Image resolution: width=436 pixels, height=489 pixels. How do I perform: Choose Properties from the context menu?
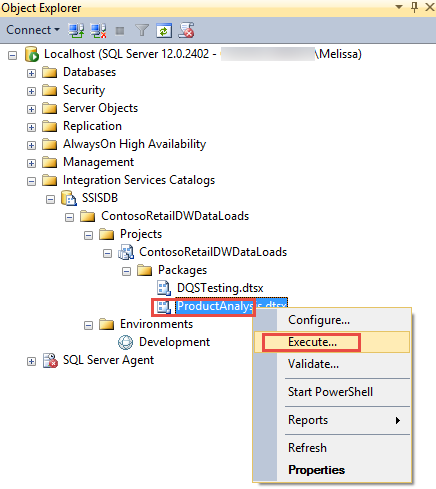[332, 470]
